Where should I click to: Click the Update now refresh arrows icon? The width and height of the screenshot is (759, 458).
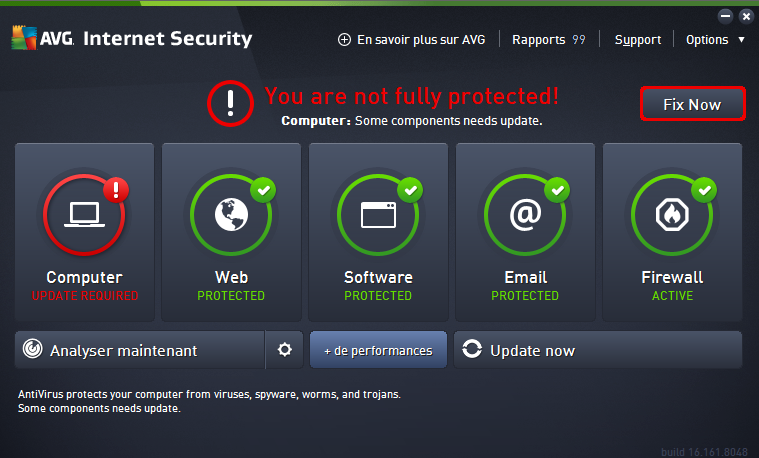(x=472, y=349)
